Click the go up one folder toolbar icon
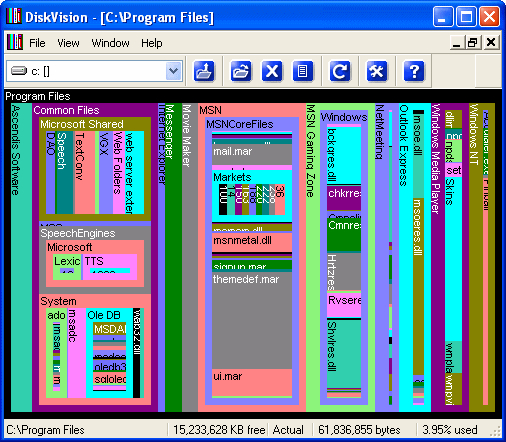The image size is (506, 442). tap(204, 71)
